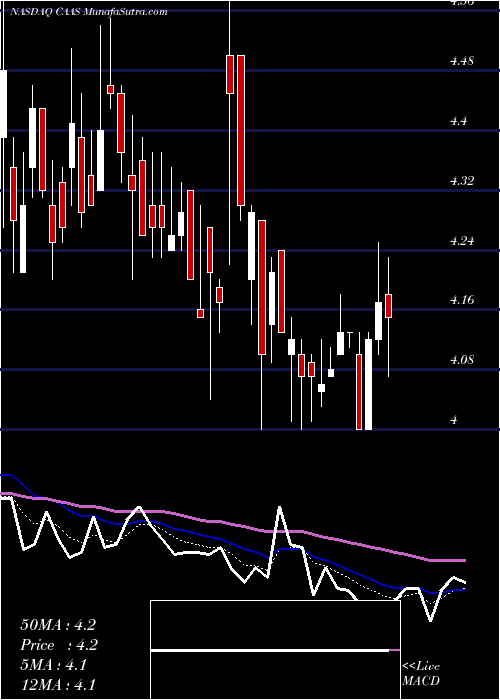Click the MACD inset chart box
The width and height of the screenshot is (500, 700).
click(275, 650)
